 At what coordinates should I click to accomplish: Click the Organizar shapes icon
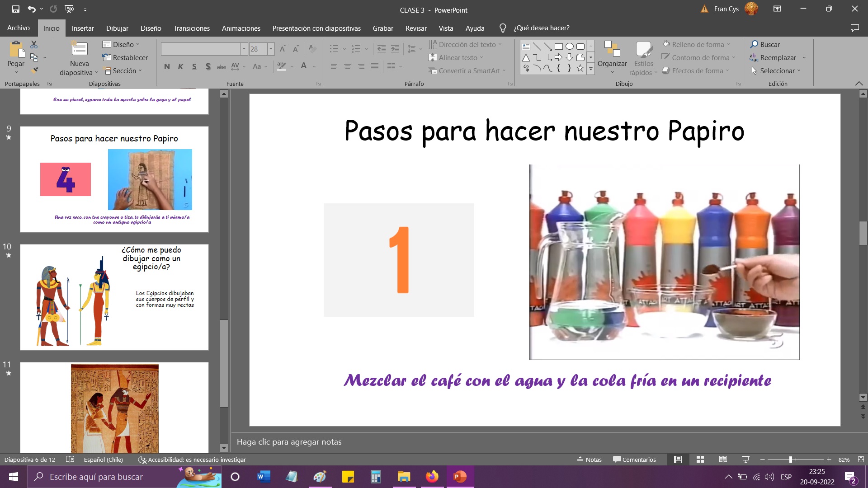coord(612,49)
